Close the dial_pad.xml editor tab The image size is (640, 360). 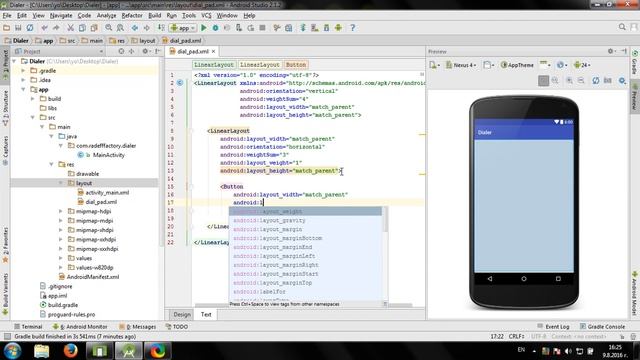point(213,52)
